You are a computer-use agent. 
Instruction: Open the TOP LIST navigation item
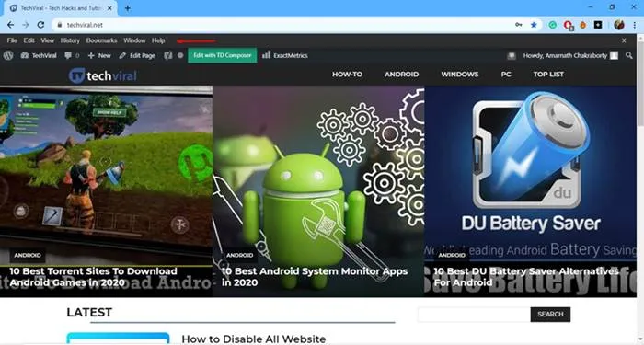click(548, 75)
